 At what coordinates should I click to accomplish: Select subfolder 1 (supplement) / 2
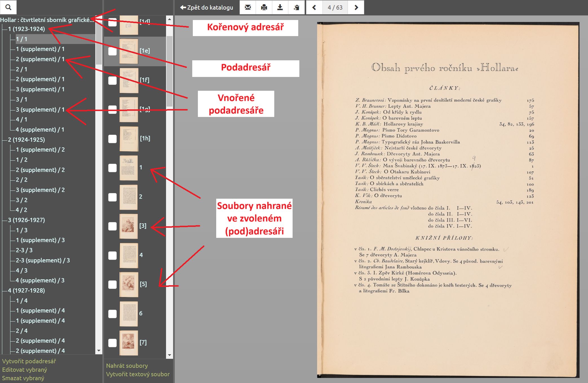tap(40, 150)
